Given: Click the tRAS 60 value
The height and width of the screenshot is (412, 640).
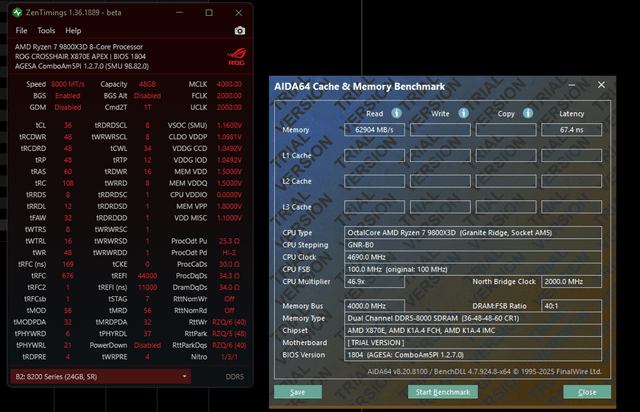Looking at the screenshot, I should 68,171.
